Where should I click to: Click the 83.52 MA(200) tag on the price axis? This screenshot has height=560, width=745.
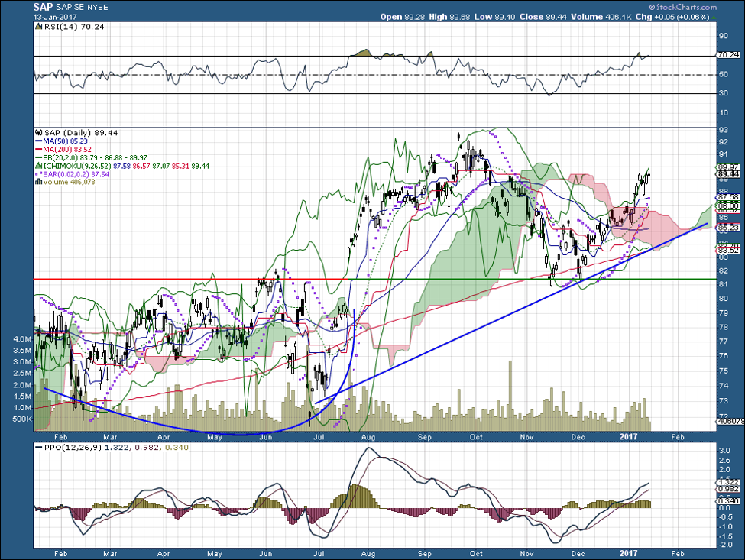click(x=728, y=251)
